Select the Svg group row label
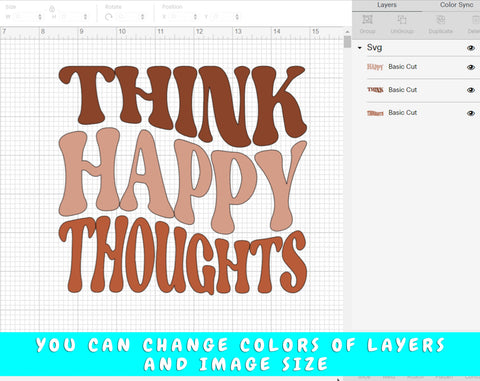480x381 pixels. (374, 48)
